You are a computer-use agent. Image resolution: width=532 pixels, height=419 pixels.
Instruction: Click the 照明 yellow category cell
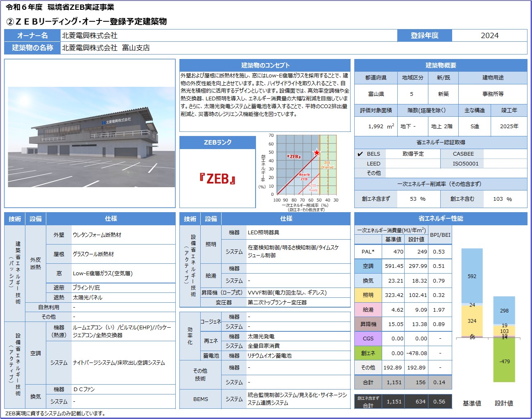tap(368, 295)
